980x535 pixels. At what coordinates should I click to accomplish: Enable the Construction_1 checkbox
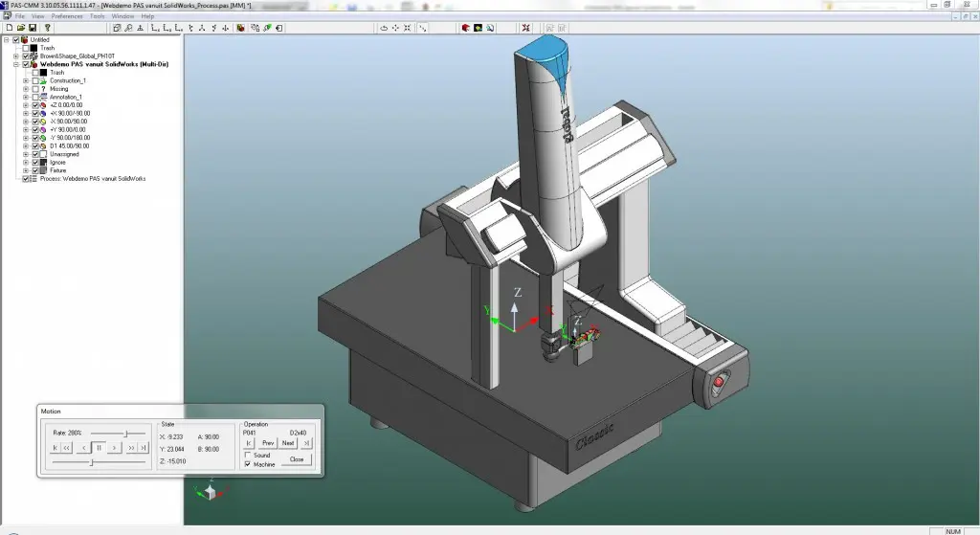(x=35, y=80)
